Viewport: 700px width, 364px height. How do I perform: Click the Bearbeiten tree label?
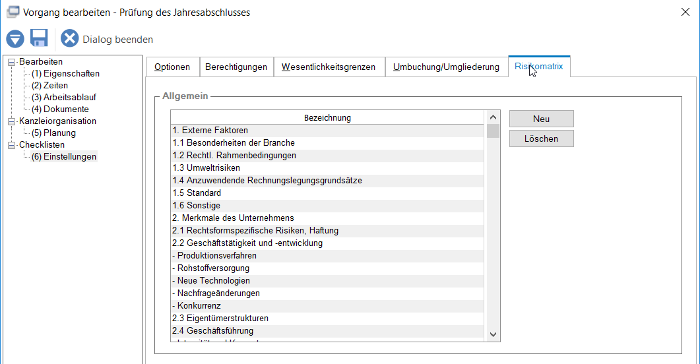coord(41,62)
